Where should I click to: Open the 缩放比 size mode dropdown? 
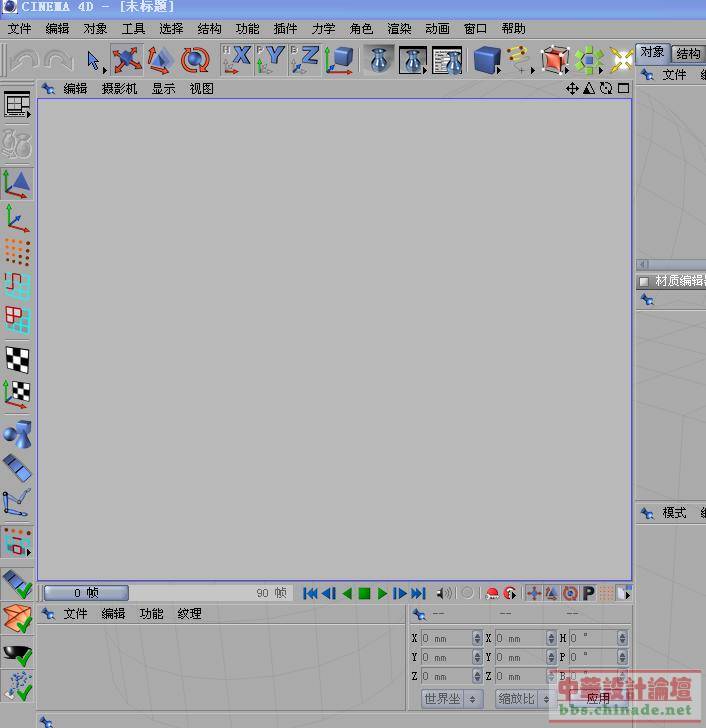[x=524, y=699]
